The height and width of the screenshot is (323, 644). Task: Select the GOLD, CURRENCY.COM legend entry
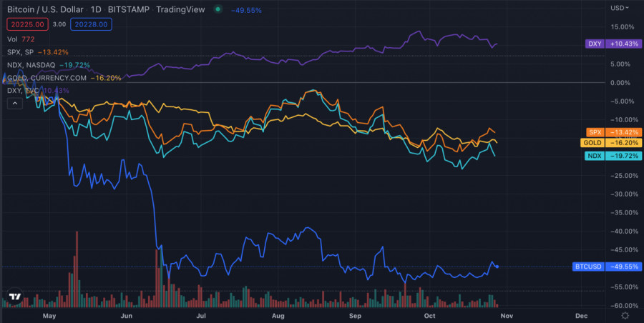(x=64, y=78)
